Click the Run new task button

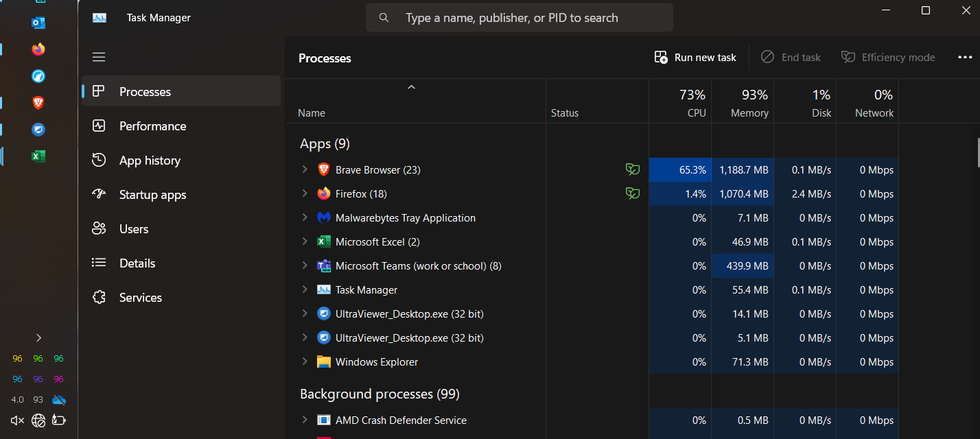point(696,58)
